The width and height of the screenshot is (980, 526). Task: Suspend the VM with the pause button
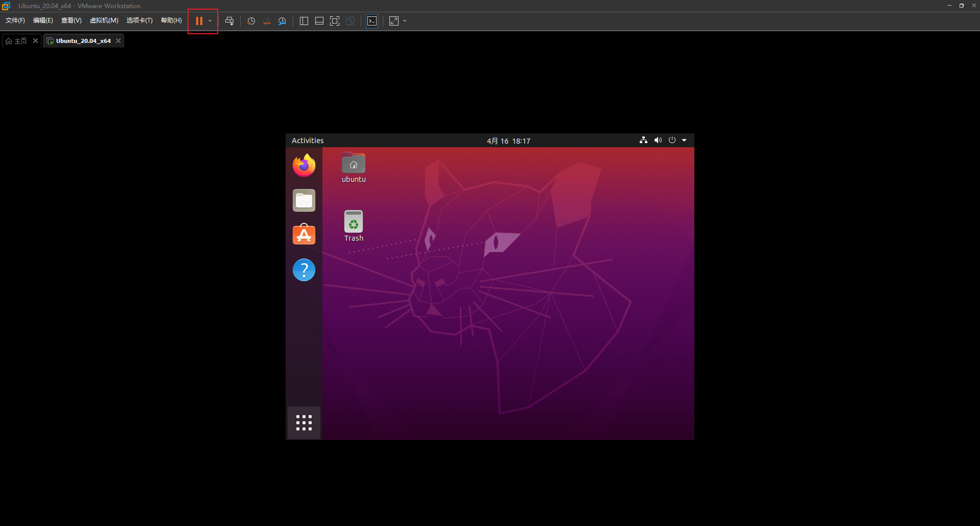click(x=199, y=21)
